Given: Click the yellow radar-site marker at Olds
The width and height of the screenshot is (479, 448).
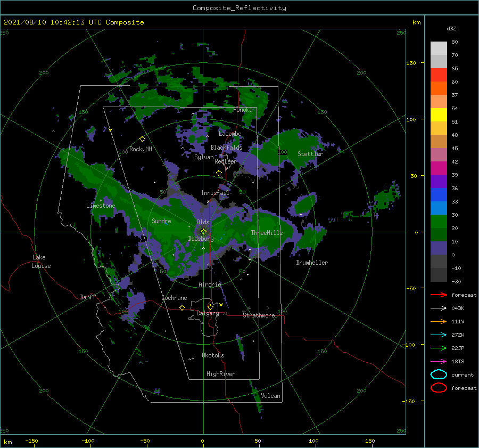Looking at the screenshot, I should [x=203, y=232].
